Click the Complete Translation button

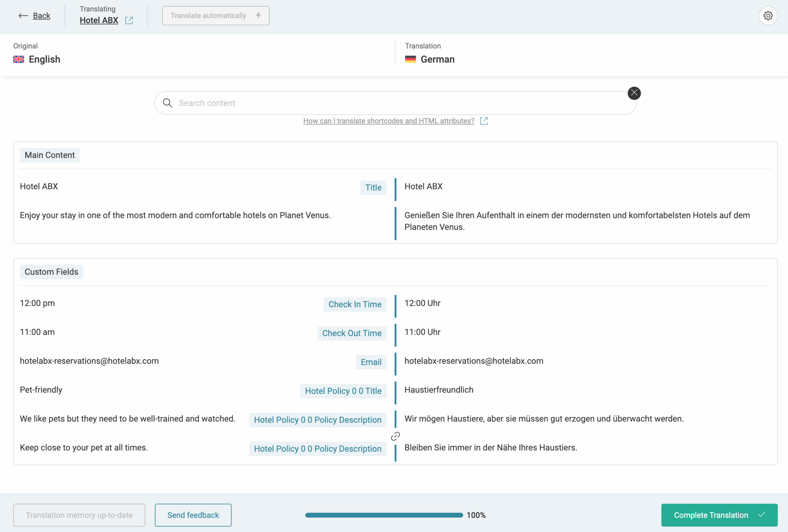tap(719, 515)
